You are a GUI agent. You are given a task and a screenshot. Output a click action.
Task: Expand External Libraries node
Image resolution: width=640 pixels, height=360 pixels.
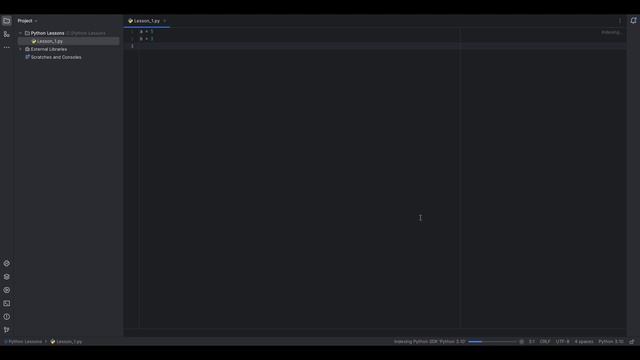pos(20,49)
